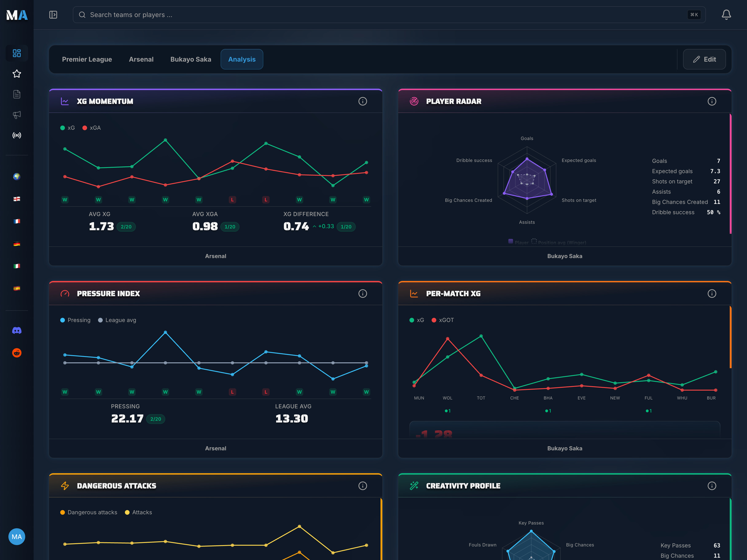
Task: Toggle xG series in Per-Match XG legend
Action: coord(417,320)
